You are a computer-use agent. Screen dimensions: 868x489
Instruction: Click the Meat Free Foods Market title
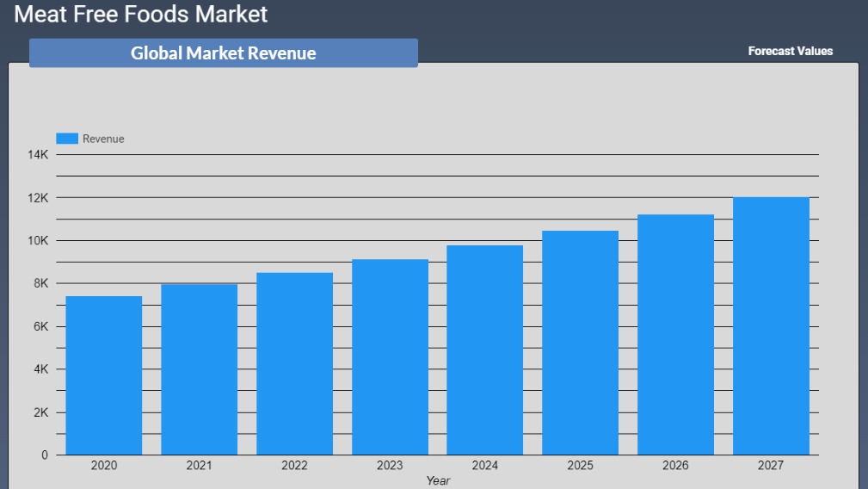(140, 14)
